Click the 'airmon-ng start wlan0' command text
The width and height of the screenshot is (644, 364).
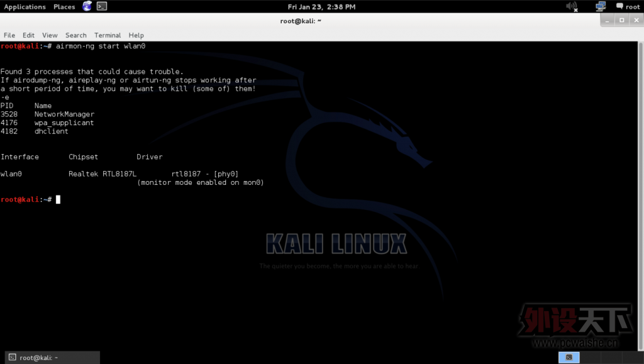coord(101,46)
